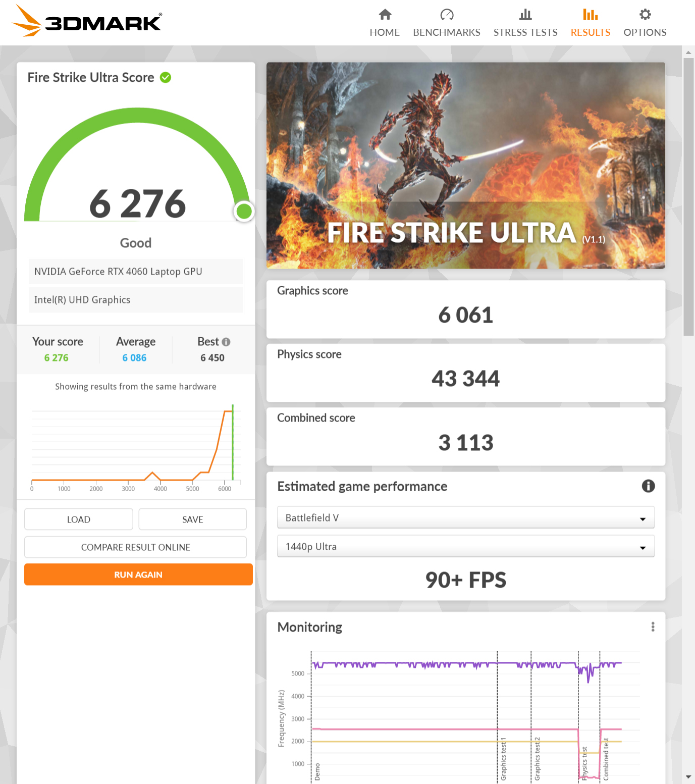Click the green score gauge knob
Screen dimensions: 695x784
[x=244, y=212]
